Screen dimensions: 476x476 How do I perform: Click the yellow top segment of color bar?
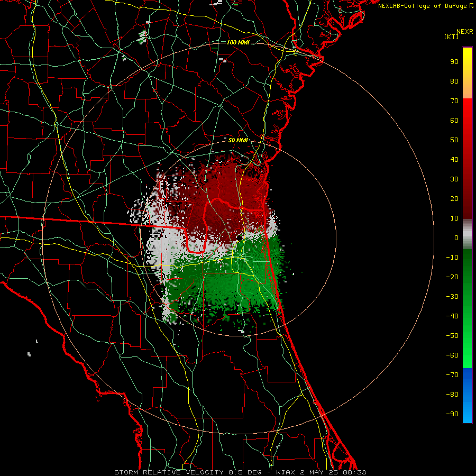tap(467, 73)
